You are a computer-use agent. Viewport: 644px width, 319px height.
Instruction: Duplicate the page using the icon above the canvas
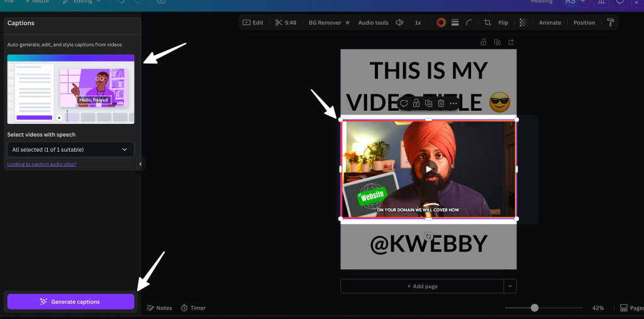coord(497,42)
